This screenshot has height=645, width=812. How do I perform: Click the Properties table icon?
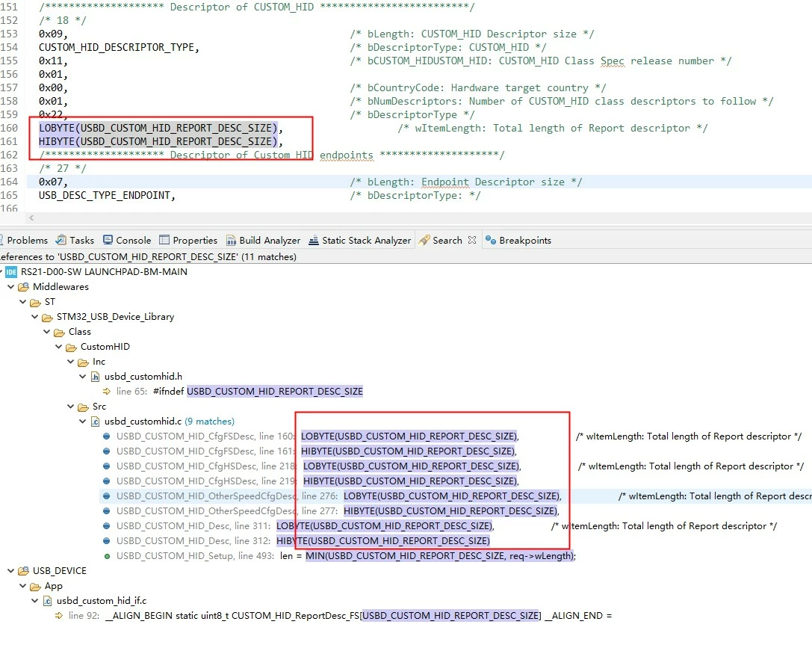click(x=164, y=240)
